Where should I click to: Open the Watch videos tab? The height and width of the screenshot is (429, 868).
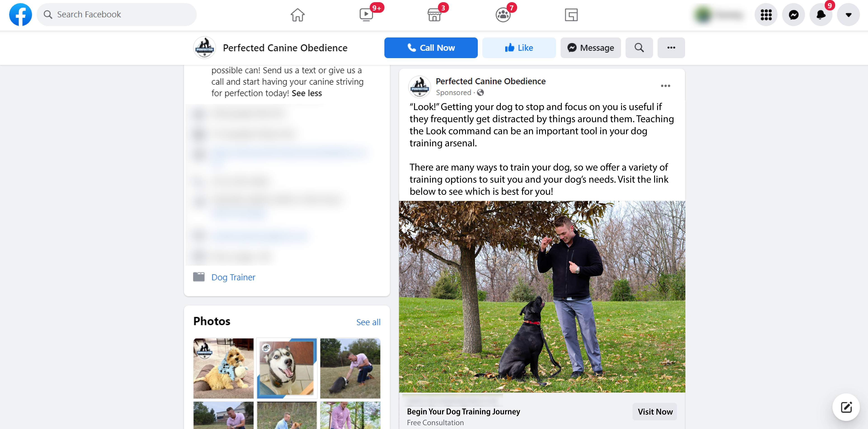(366, 15)
